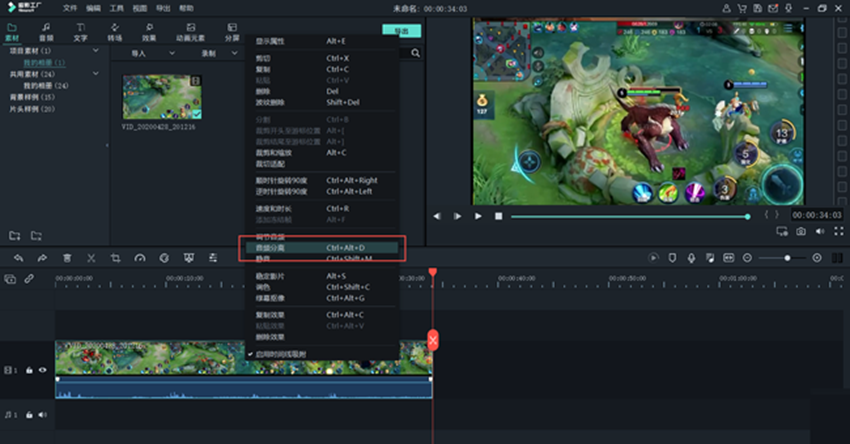850x444 pixels.
Task: Click the add track icon above tracks
Action: click(10, 279)
